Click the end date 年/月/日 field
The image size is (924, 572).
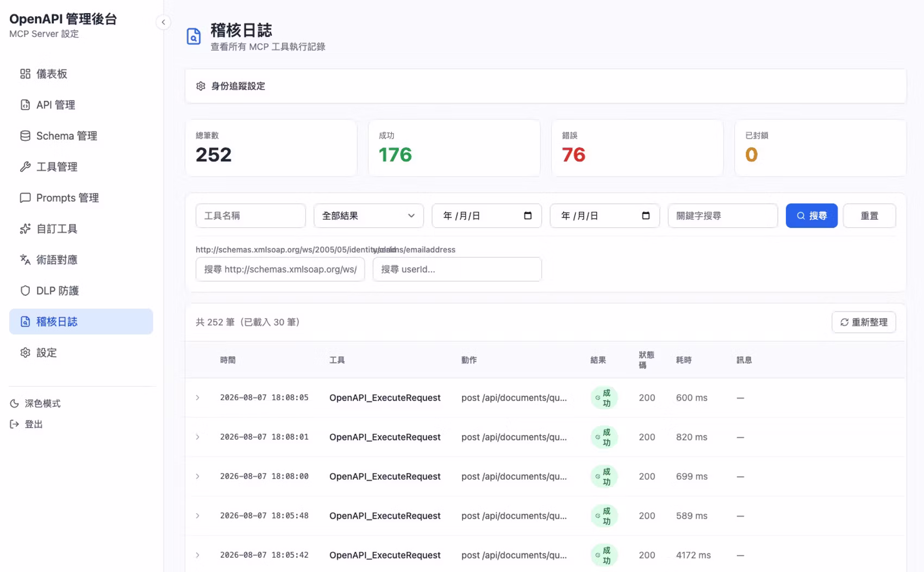coord(604,216)
